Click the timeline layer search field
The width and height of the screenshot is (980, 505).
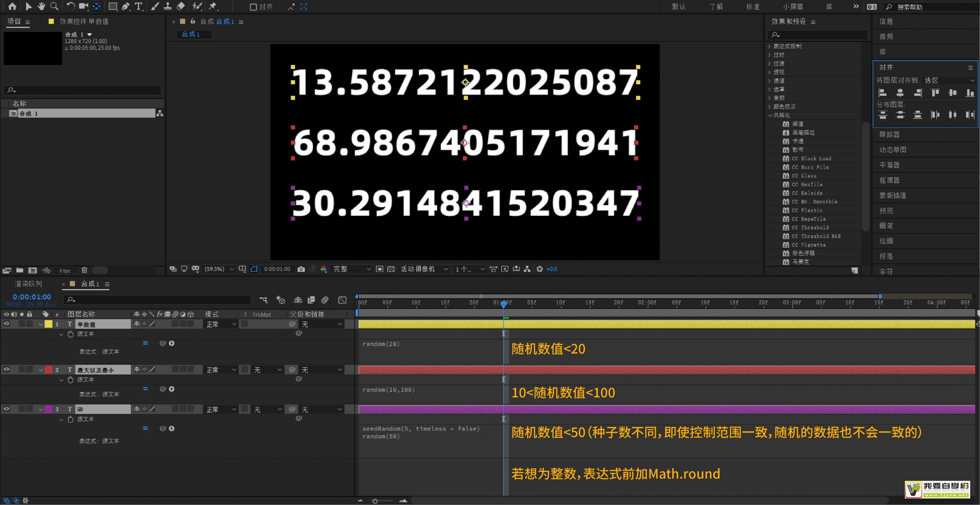click(x=158, y=300)
